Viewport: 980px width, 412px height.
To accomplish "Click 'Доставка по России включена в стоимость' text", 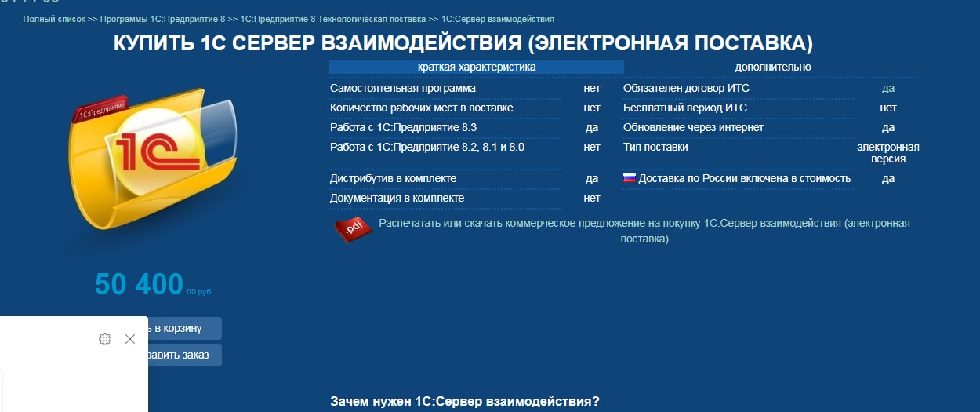I will tap(745, 178).
